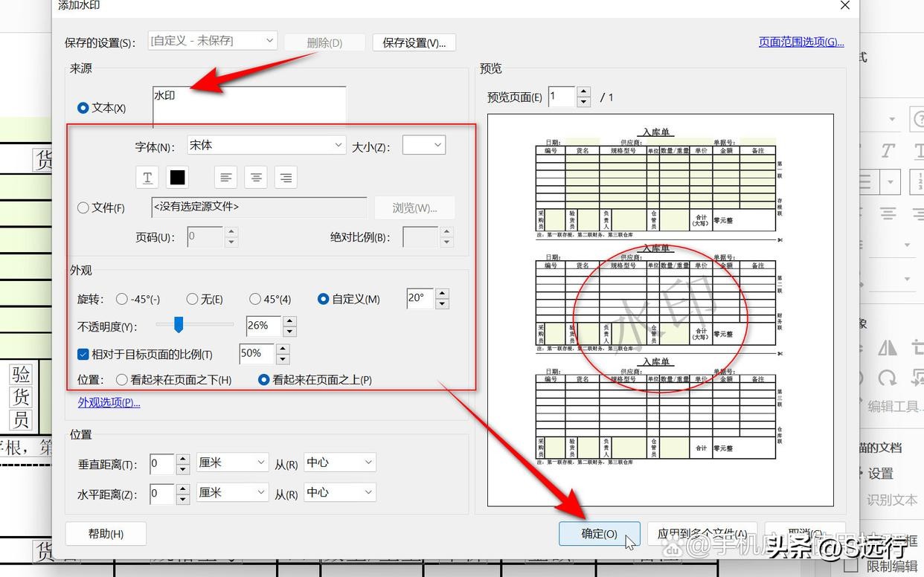This screenshot has width=924, height=577.
Task: Open horizontal distance 厘米 unit dropdown
Action: 232,492
